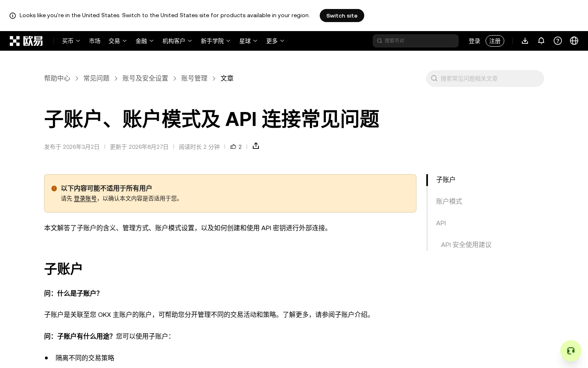The height and width of the screenshot is (368, 588).
Task: Focus the 搜索币对 search field
Action: point(416,41)
